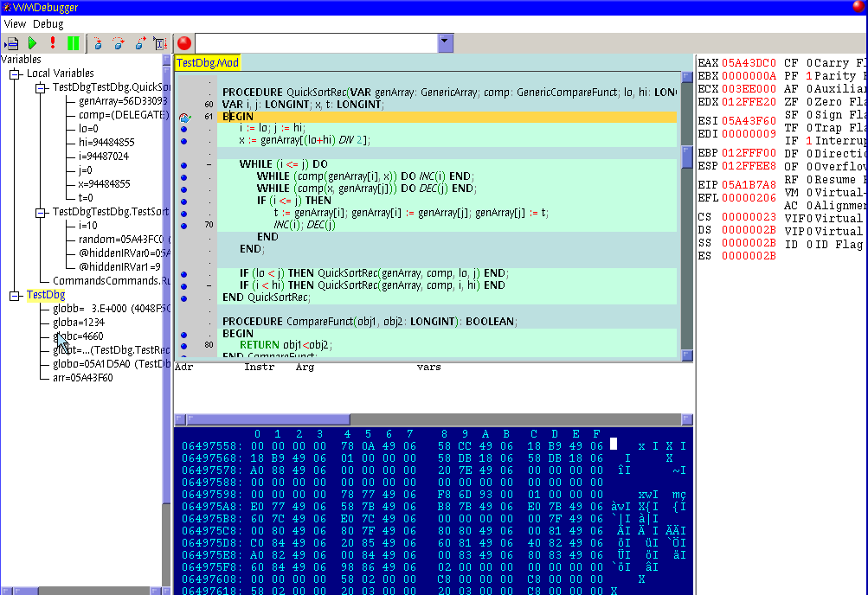Click the green Run/Continue arrow

tap(33, 42)
